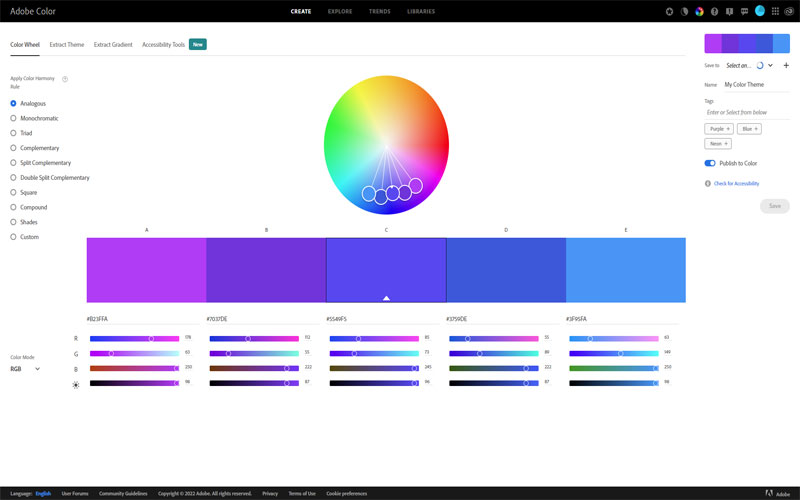This screenshot has width=800, height=500.
Task: Open the chat bubble messages icon
Action: (x=744, y=11)
